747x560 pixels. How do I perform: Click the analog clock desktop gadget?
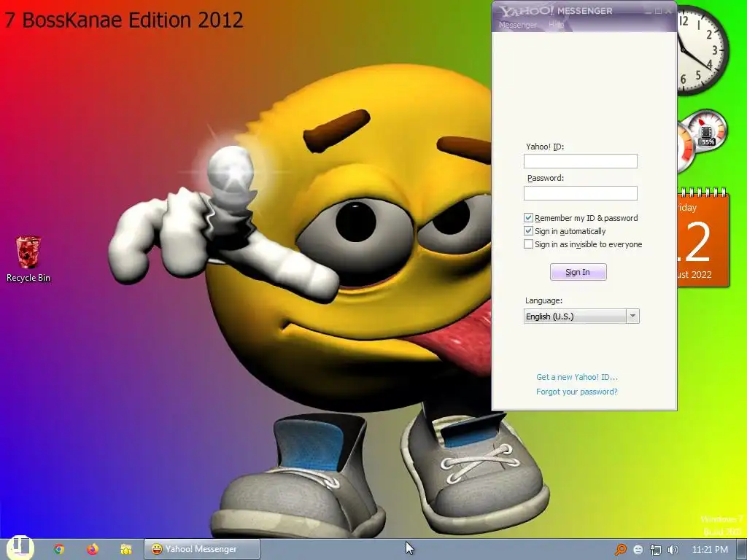tap(703, 50)
